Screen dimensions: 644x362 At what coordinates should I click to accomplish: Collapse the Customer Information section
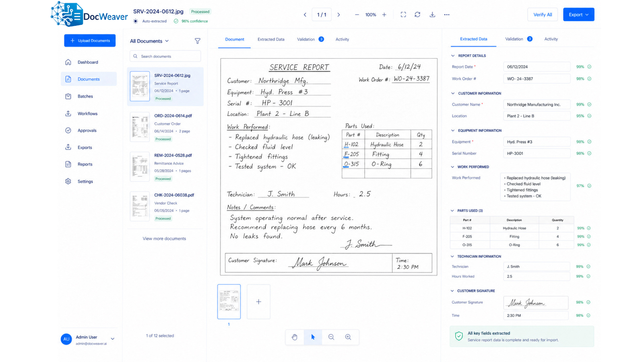tap(453, 93)
